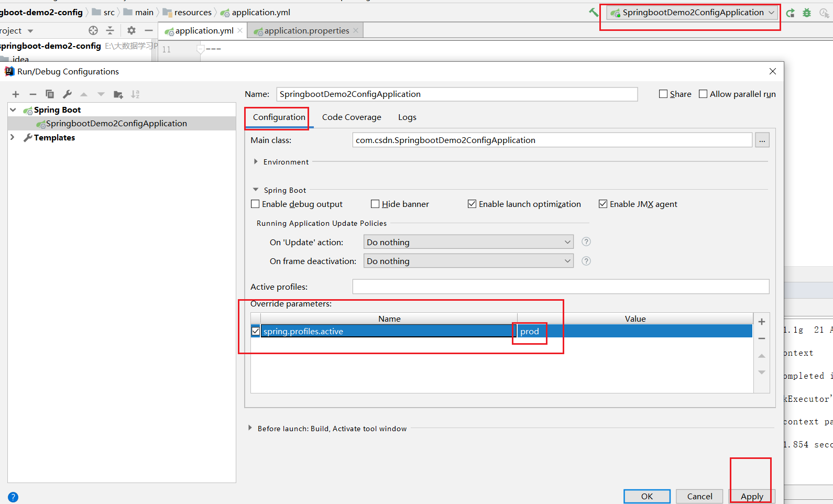Debug the application with bug icon
This screenshot has width=833, height=504.
[807, 13]
